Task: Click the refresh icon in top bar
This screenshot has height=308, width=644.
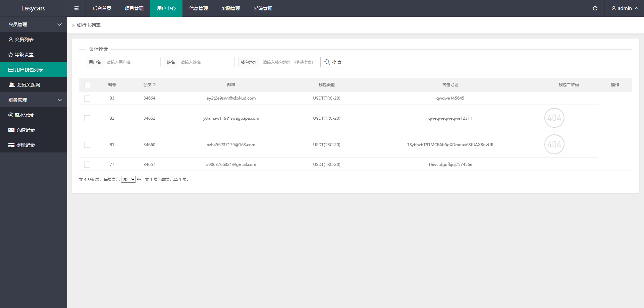Action: [595, 8]
